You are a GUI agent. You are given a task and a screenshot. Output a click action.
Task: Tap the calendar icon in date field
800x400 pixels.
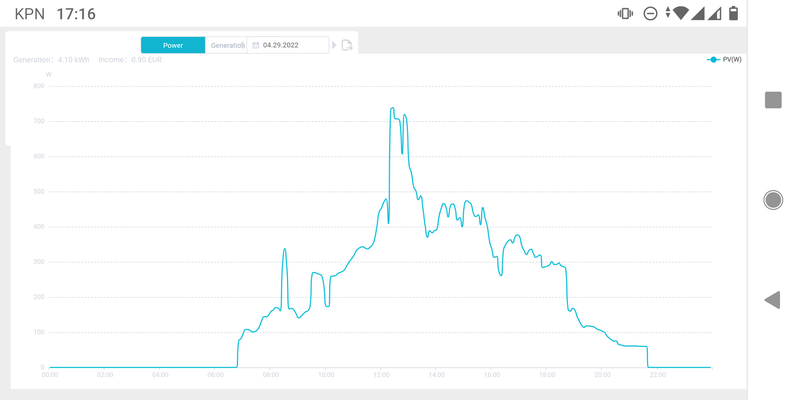pyautogui.click(x=256, y=45)
